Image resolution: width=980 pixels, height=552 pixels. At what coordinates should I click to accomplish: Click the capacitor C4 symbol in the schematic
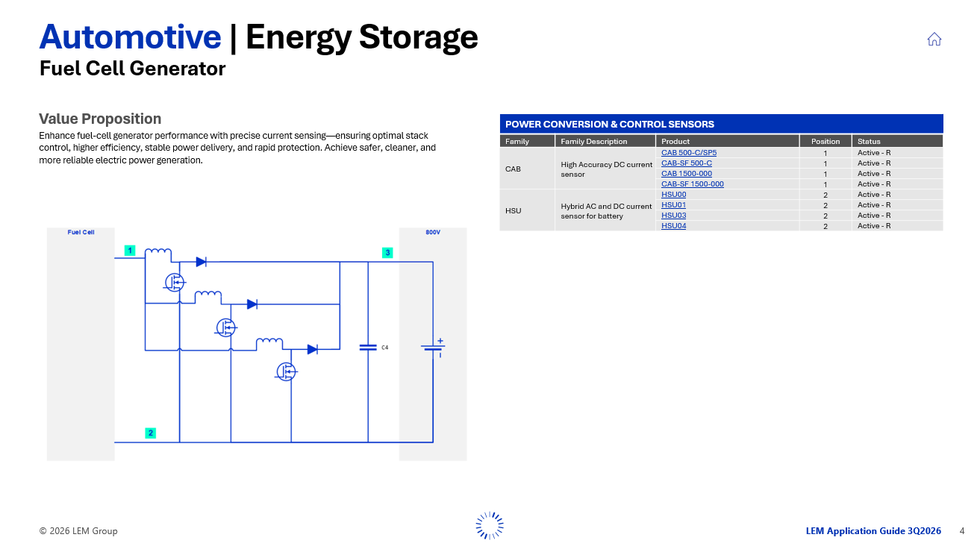[x=369, y=348]
